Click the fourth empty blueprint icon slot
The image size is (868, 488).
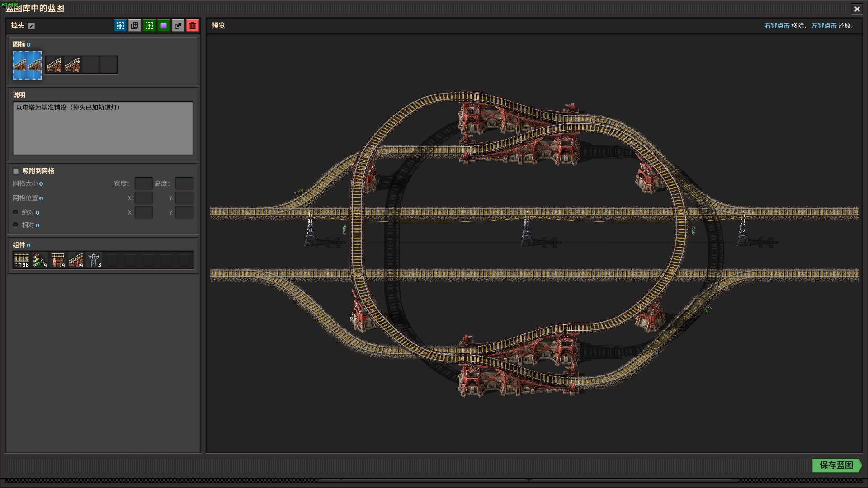coord(108,65)
